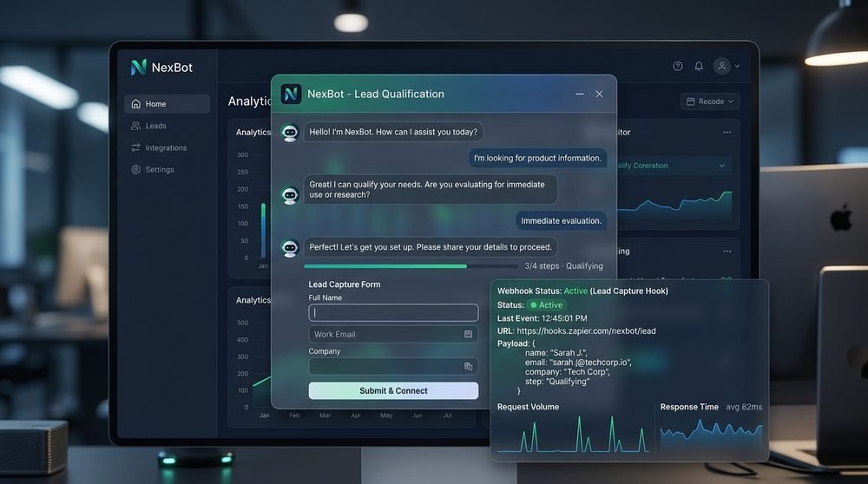Click the Webhook Status header text
Screen dimensions: 868x484
[x=582, y=291]
